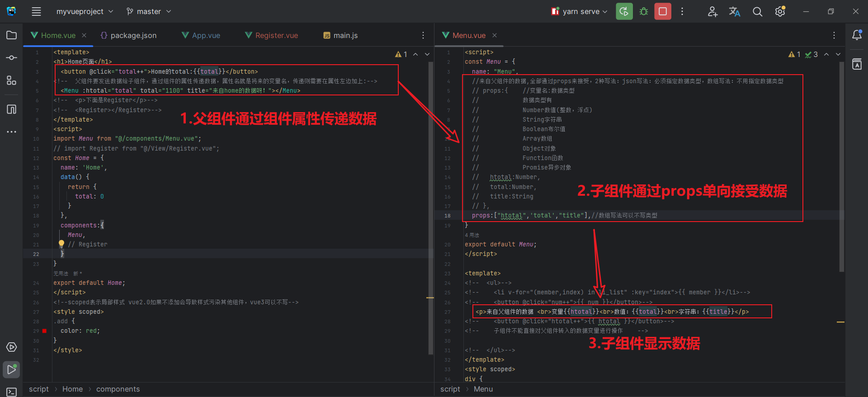Click the right editor vertical scrollbar
This screenshot has height=397, width=868.
coord(842,166)
